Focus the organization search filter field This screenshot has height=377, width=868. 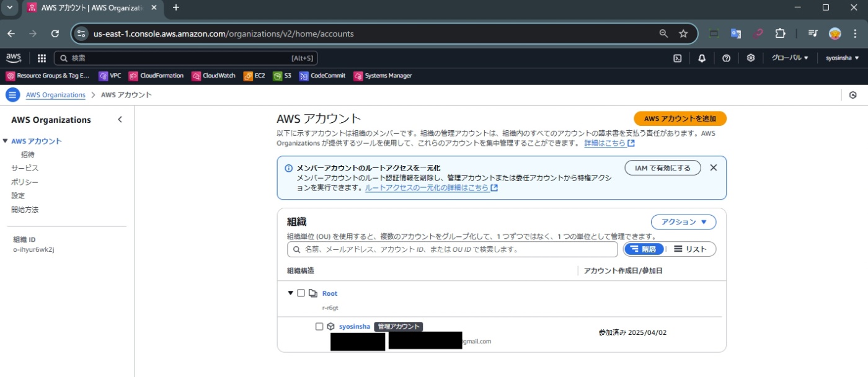[x=453, y=249]
